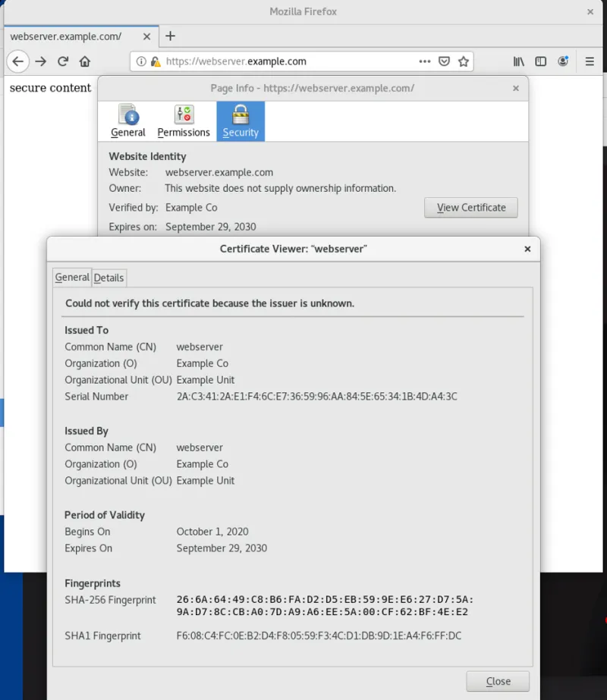Click the padlock icon in the address bar
Viewport: 607px width, 700px height.
point(154,61)
